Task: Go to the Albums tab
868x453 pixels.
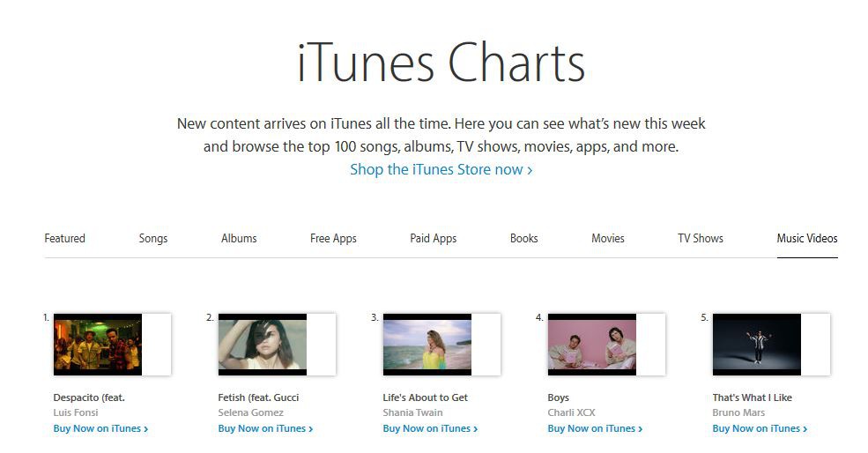Action: pos(239,238)
